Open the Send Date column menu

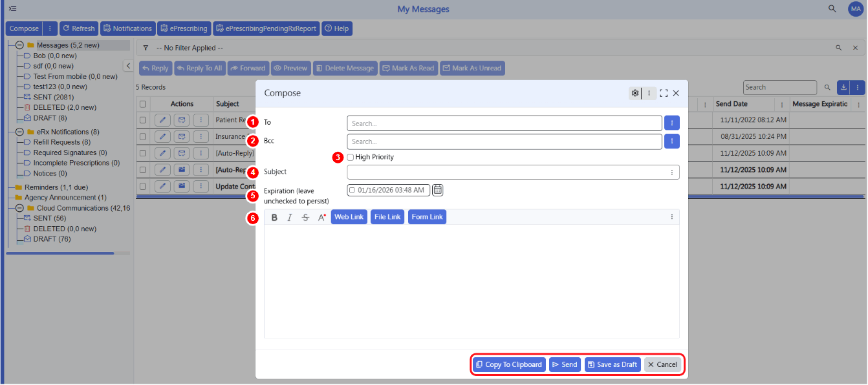click(782, 104)
